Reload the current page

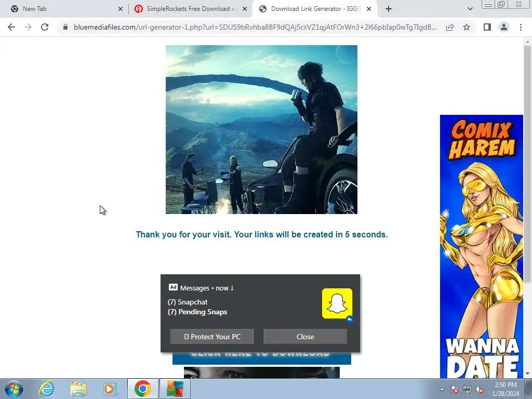(45, 27)
